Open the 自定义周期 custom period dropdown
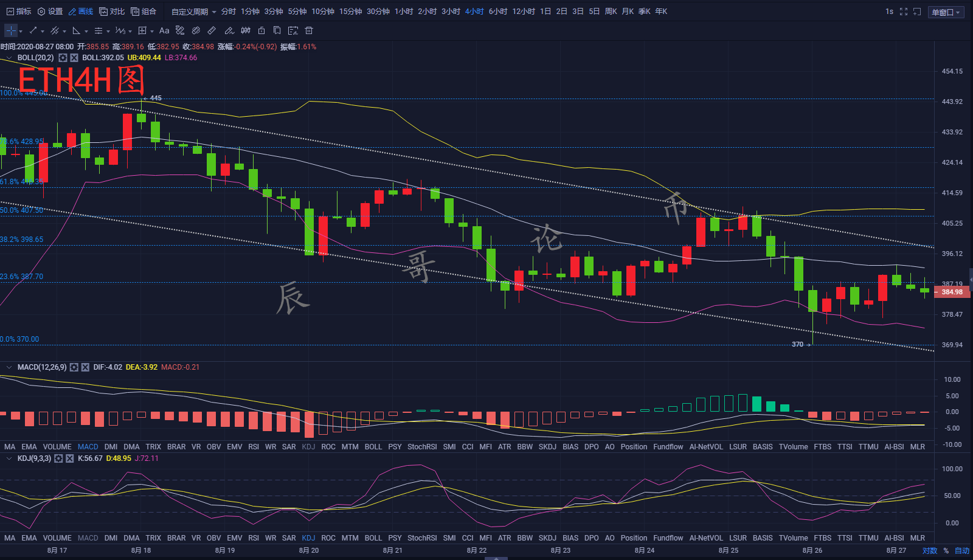 point(193,12)
